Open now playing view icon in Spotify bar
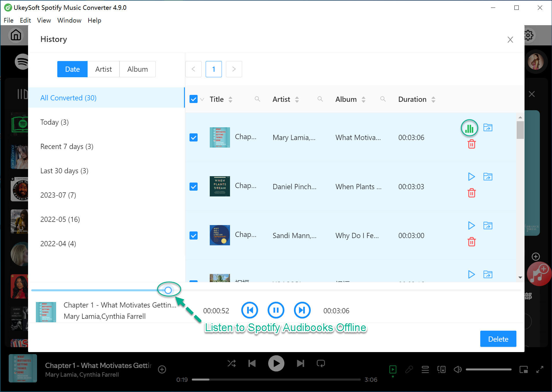552x392 pixels. click(393, 369)
